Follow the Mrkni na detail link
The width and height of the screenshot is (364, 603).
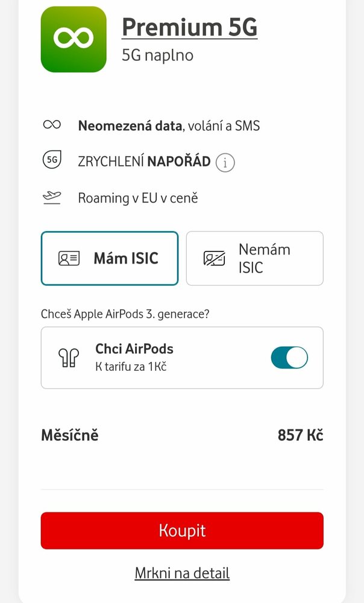pos(182,573)
